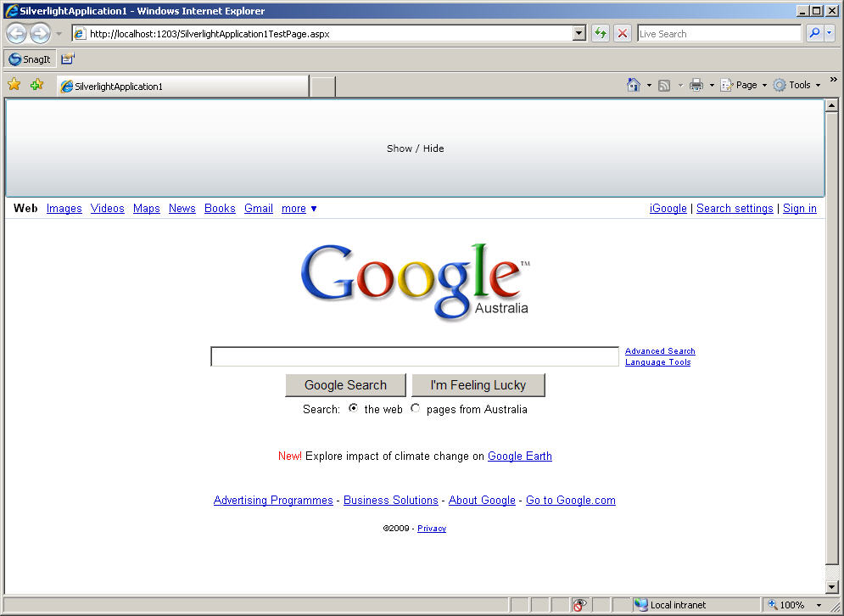Open the Gmail link
Screen dimensions: 844x616
pyautogui.click(x=259, y=209)
